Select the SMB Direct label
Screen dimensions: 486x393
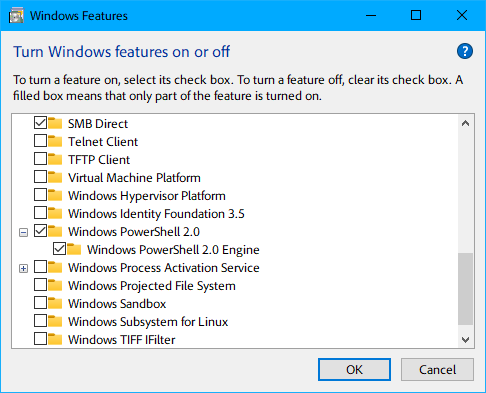(x=98, y=124)
